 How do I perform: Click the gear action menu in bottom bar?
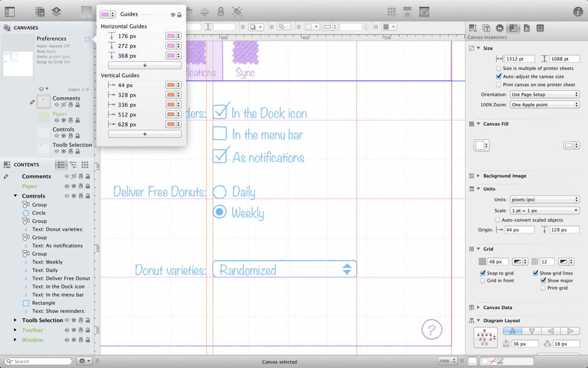point(85,361)
